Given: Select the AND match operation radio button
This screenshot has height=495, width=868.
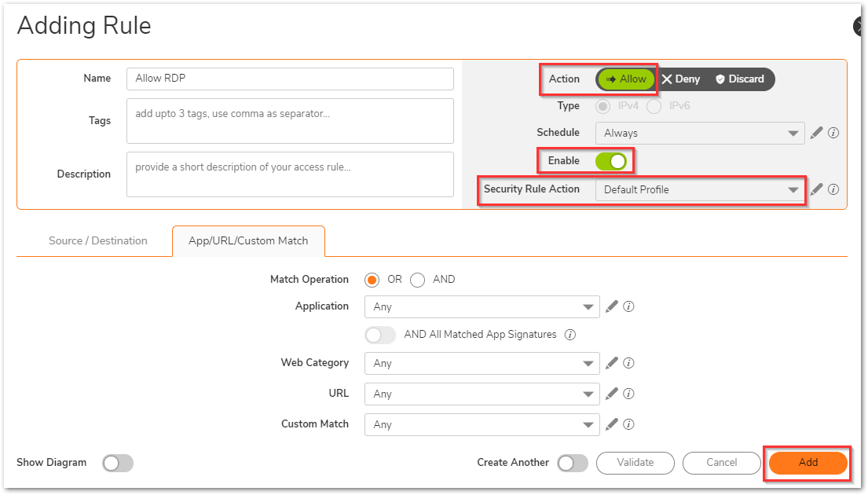Looking at the screenshot, I should pos(418,280).
